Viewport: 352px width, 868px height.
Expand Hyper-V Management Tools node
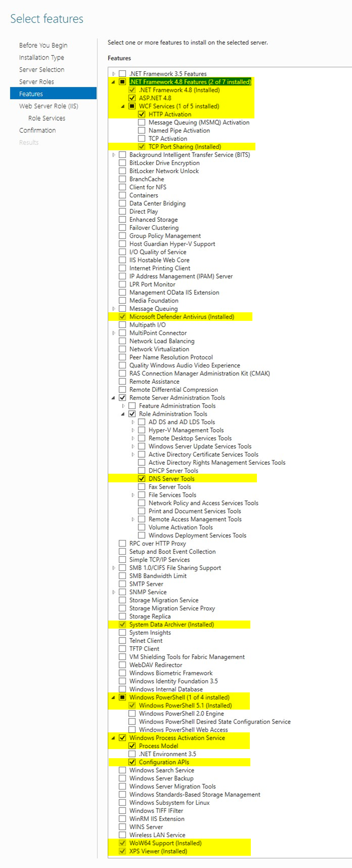[133, 430]
